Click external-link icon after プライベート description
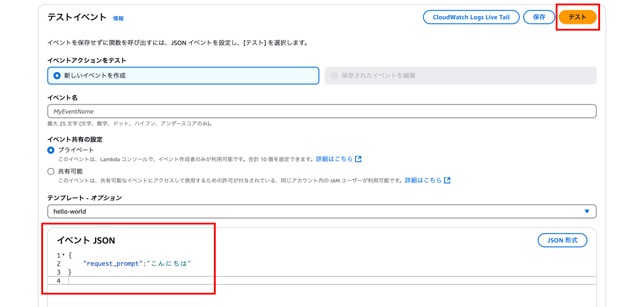The height and width of the screenshot is (307, 644). click(x=358, y=159)
